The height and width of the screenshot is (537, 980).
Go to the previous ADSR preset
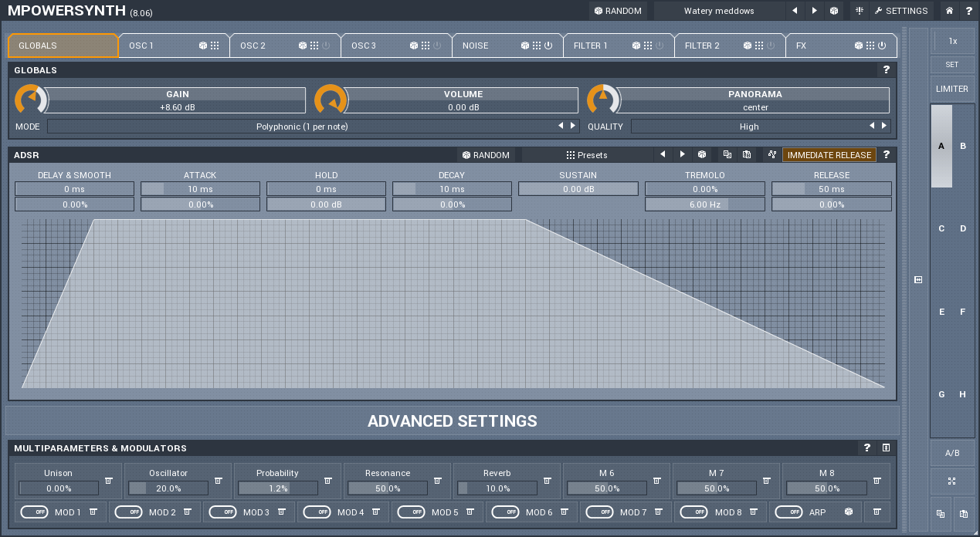(x=663, y=155)
